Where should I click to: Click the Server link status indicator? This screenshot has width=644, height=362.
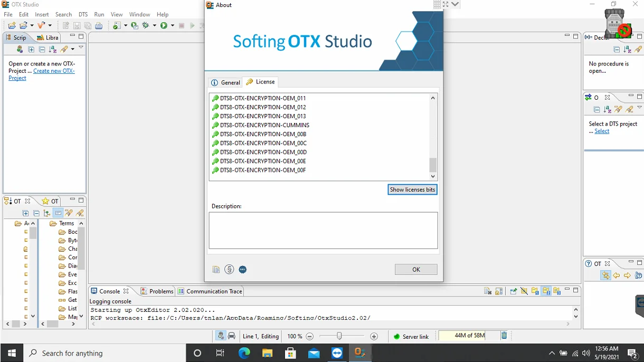[411, 336]
